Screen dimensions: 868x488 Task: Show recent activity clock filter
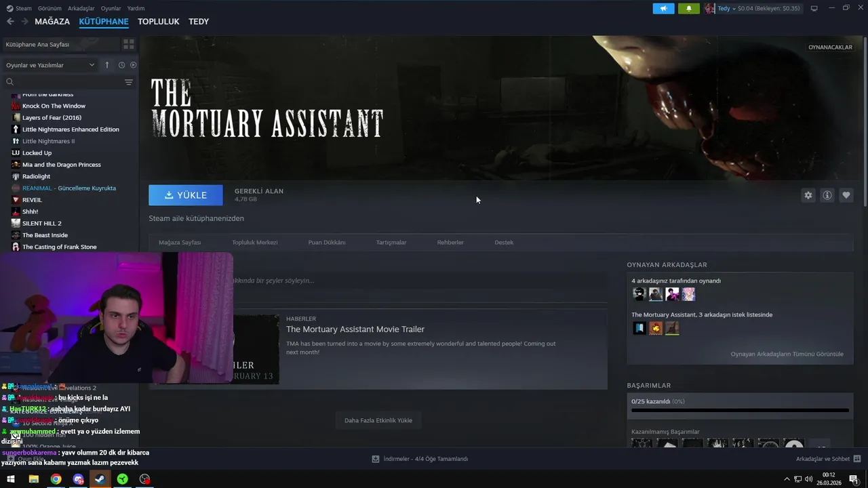(121, 65)
